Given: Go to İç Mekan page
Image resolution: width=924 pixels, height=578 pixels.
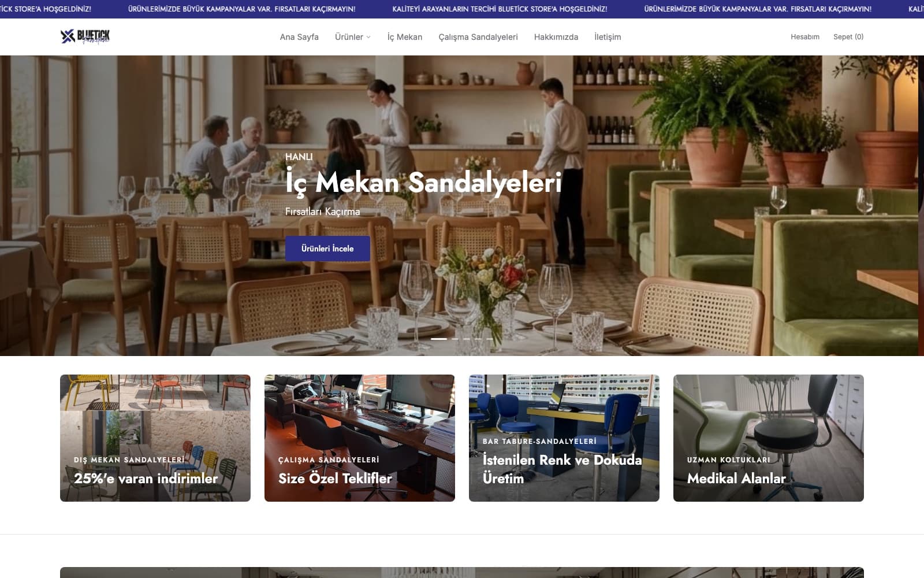Looking at the screenshot, I should click(x=405, y=37).
